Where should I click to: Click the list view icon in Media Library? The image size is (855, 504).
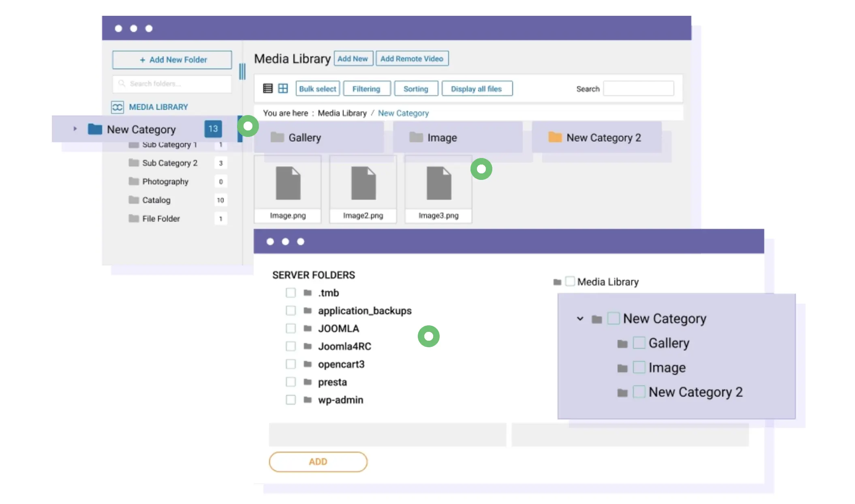click(x=268, y=89)
